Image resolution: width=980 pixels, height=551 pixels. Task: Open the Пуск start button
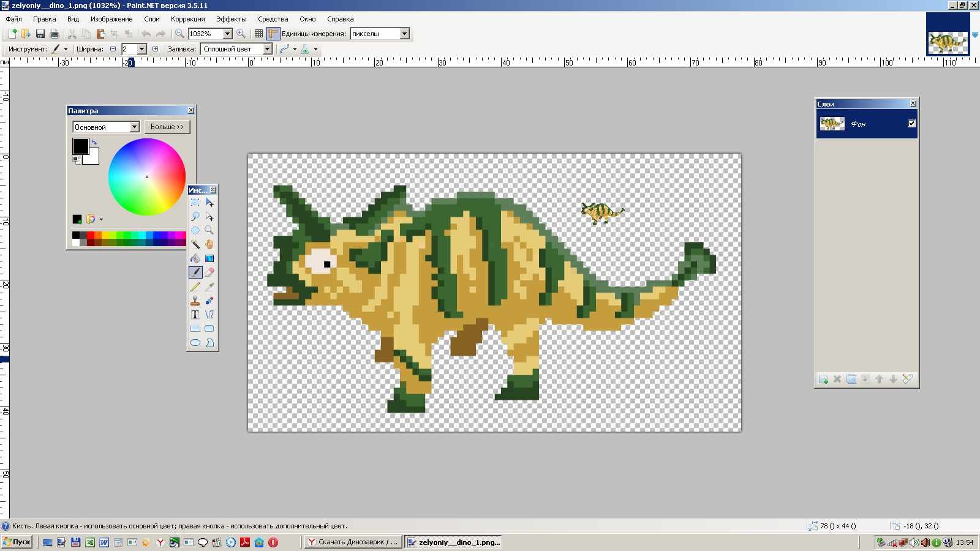pyautogui.click(x=17, y=542)
